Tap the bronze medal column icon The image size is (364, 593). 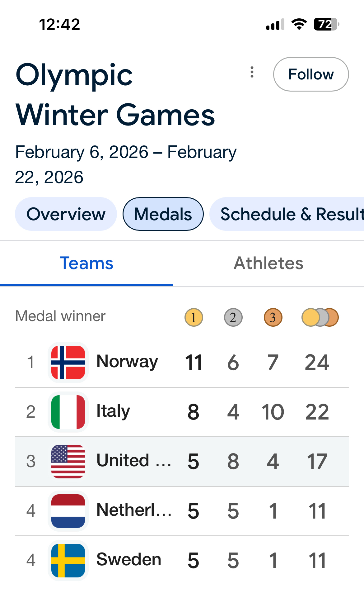[273, 317]
